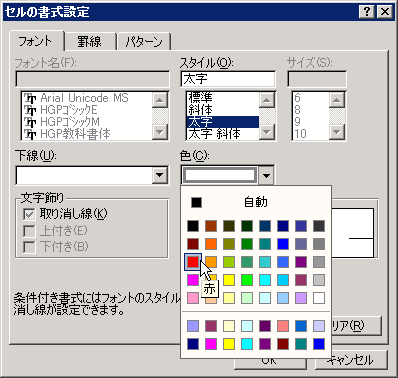Click the サイズ list scroll-up arrow
The width and height of the screenshot is (398, 378).
coord(337,100)
